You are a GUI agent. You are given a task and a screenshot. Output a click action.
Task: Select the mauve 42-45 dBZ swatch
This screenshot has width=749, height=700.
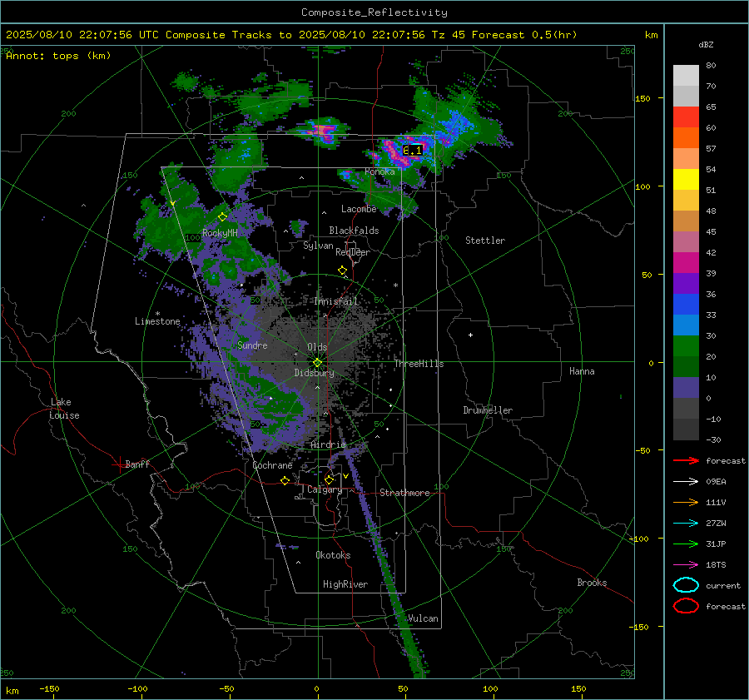[686, 242]
